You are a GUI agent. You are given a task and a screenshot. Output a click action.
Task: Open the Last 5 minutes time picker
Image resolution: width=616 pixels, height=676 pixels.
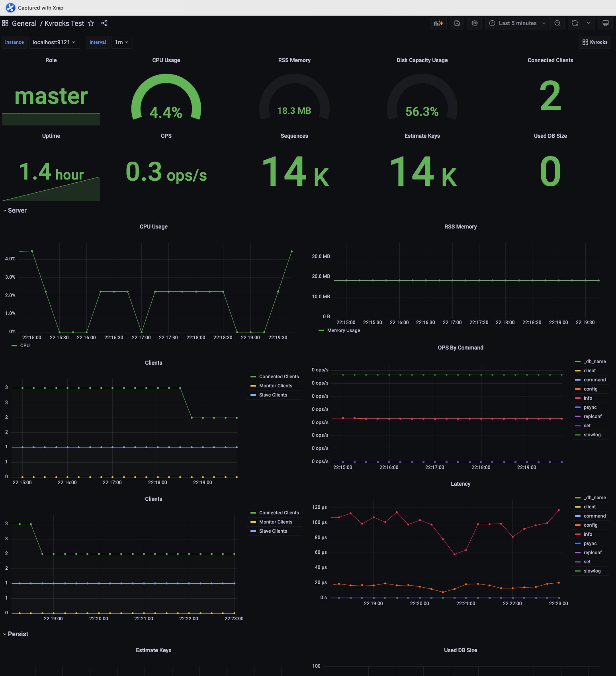coord(517,23)
